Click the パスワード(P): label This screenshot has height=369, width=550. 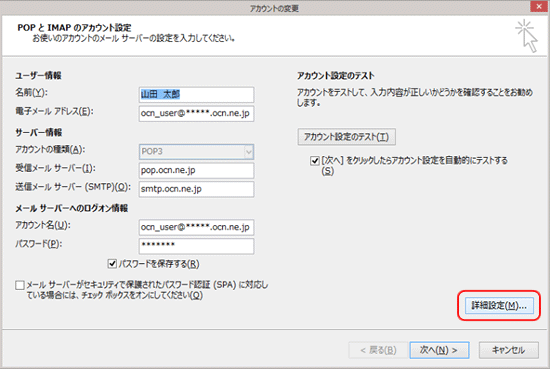(x=39, y=244)
